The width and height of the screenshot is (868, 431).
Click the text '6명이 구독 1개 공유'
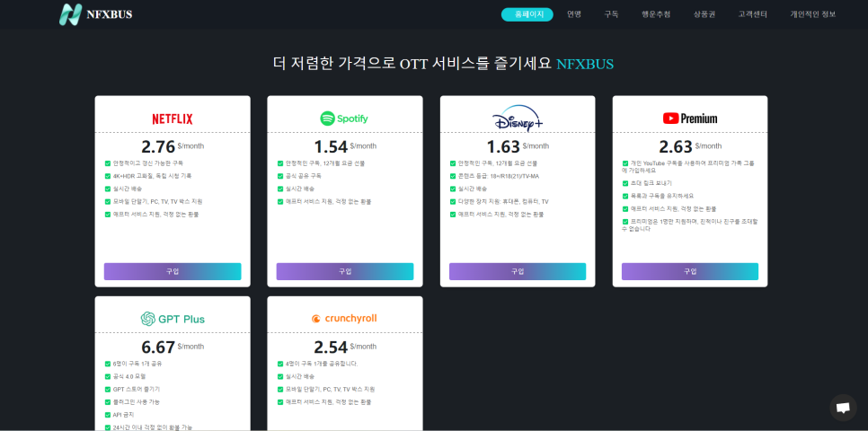[x=137, y=364]
